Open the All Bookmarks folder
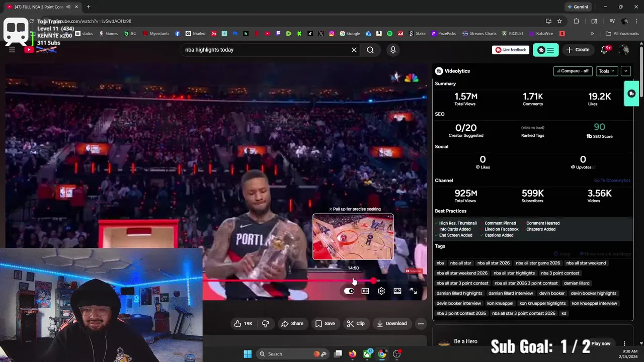644x362 pixels. coord(622,34)
